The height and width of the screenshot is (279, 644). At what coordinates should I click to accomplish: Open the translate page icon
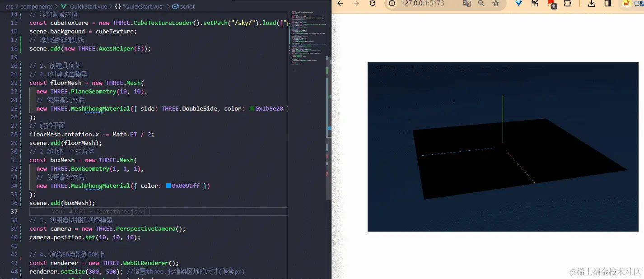467,4
